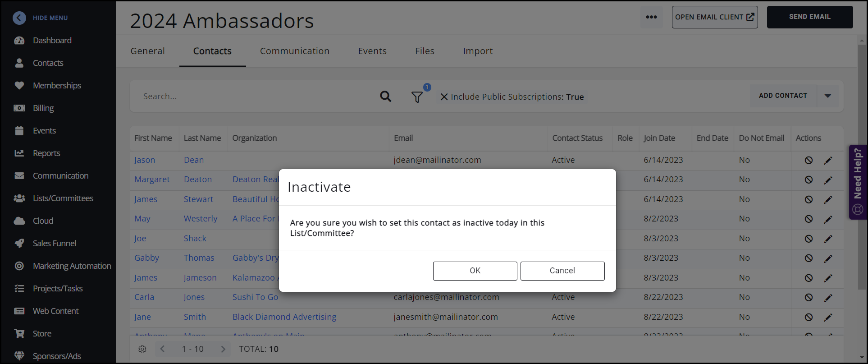Screen dimensions: 868x364
Task: Click the search magnifying glass icon
Action: click(385, 96)
